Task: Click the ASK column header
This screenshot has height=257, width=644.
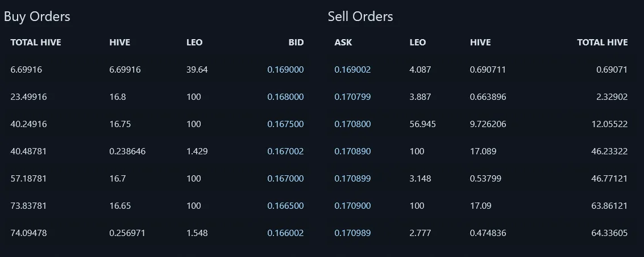Action: click(343, 42)
